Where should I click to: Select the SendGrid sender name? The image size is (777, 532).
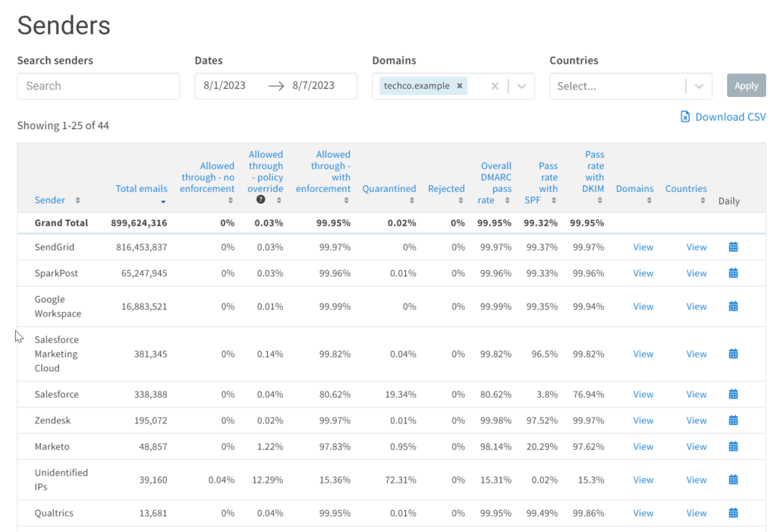[55, 247]
